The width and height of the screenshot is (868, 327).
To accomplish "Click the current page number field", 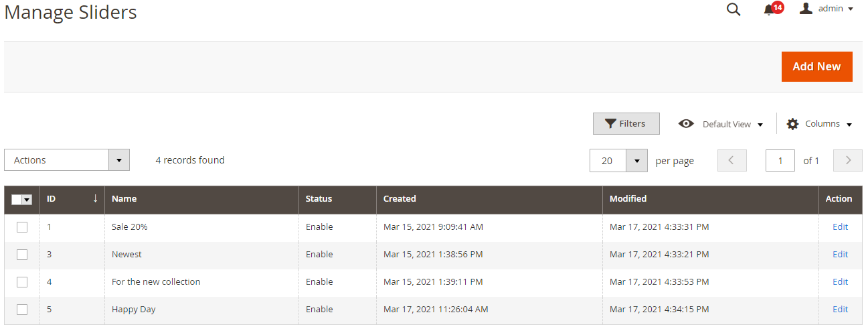I will (780, 161).
